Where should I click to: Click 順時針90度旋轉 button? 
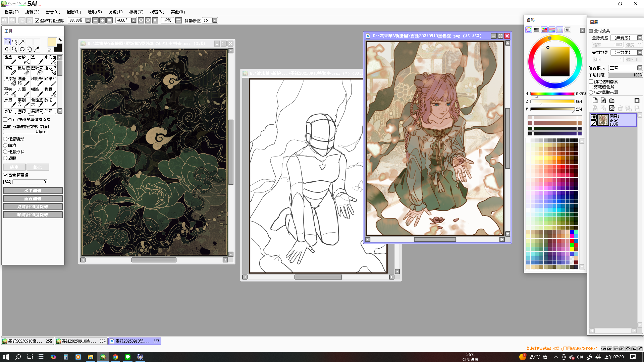point(33,215)
